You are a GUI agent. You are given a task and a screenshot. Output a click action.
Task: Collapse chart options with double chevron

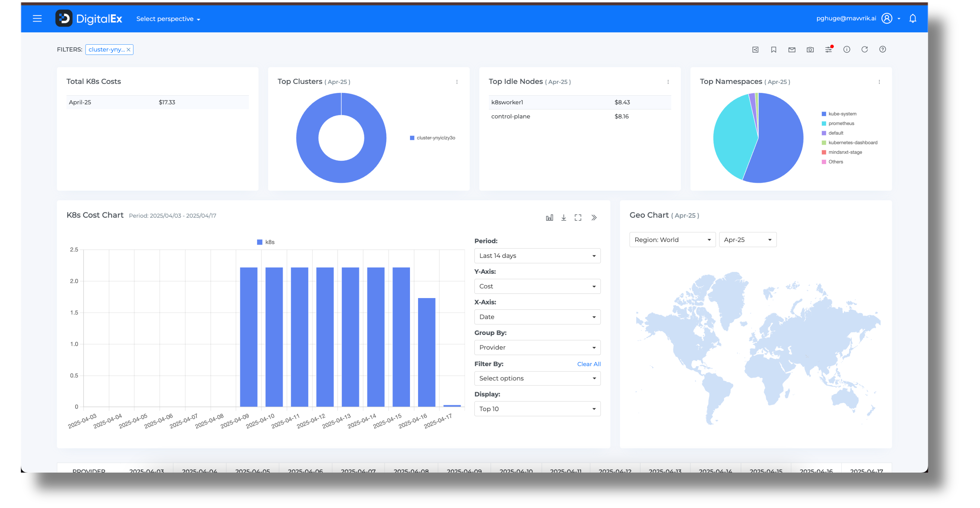tap(593, 217)
